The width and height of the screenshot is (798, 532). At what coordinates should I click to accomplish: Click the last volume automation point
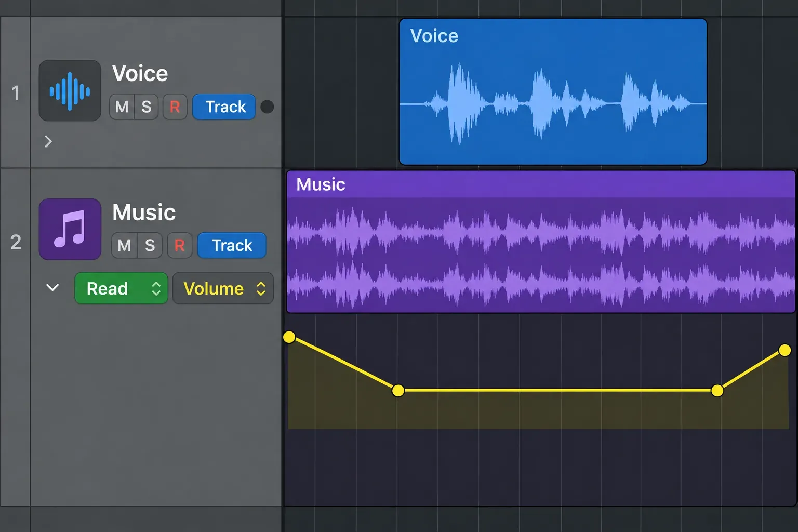pos(784,350)
